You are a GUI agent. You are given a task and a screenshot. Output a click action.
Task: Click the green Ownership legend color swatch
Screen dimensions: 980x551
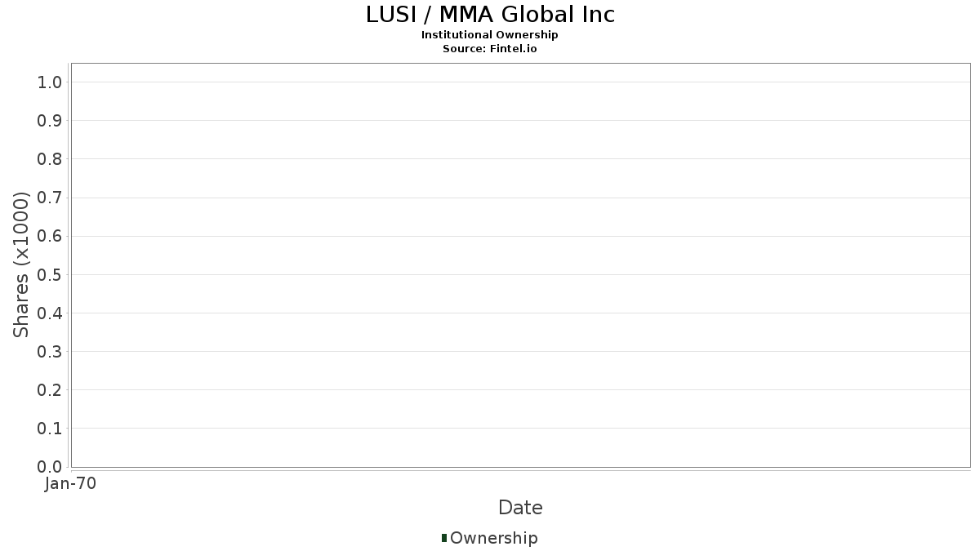point(444,538)
